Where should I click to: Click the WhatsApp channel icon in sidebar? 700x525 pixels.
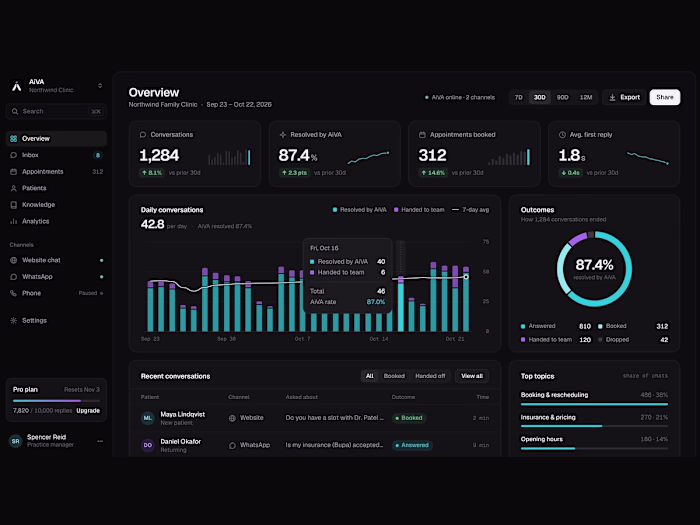pyautogui.click(x=13, y=276)
